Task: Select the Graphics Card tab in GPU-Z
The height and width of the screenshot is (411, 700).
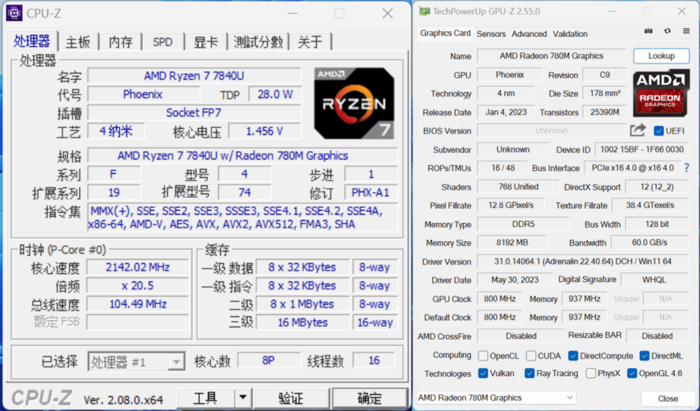Action: tap(445, 33)
